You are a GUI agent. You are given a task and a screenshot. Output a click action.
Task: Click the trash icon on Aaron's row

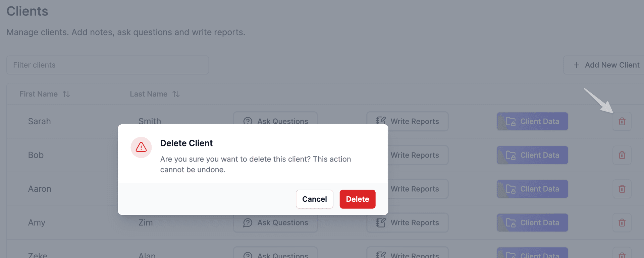point(622,189)
